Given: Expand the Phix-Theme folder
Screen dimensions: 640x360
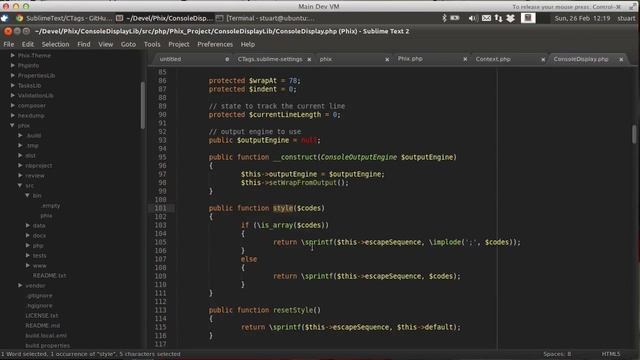Looking at the screenshot, I should click(x=13, y=55).
